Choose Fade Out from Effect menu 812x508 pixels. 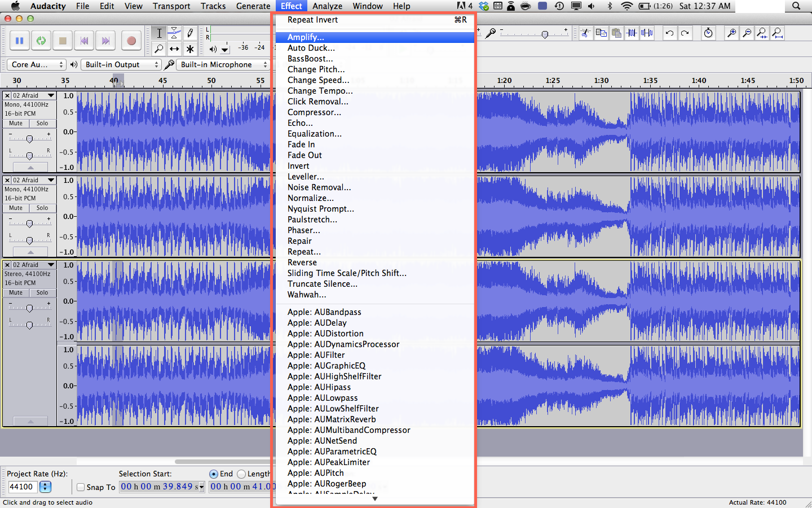[375, 155]
